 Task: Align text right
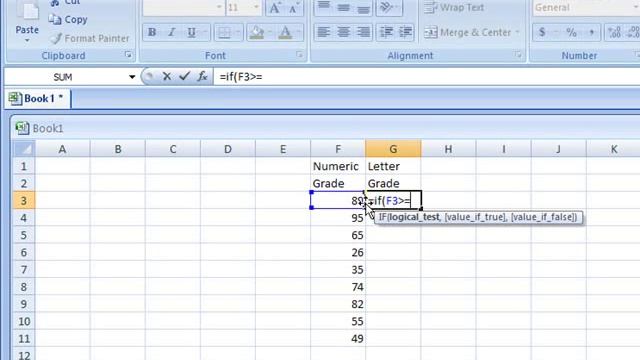(x=363, y=32)
